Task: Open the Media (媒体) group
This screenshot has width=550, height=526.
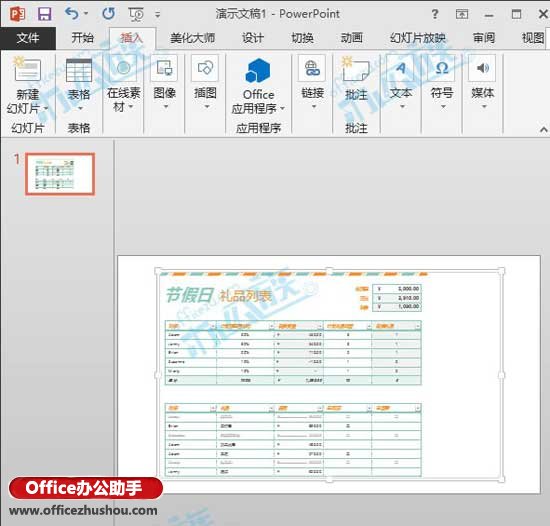Action: point(483,83)
